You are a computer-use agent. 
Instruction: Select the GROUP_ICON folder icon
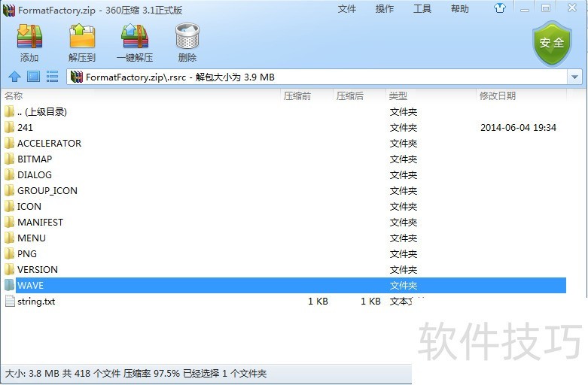tap(9, 190)
